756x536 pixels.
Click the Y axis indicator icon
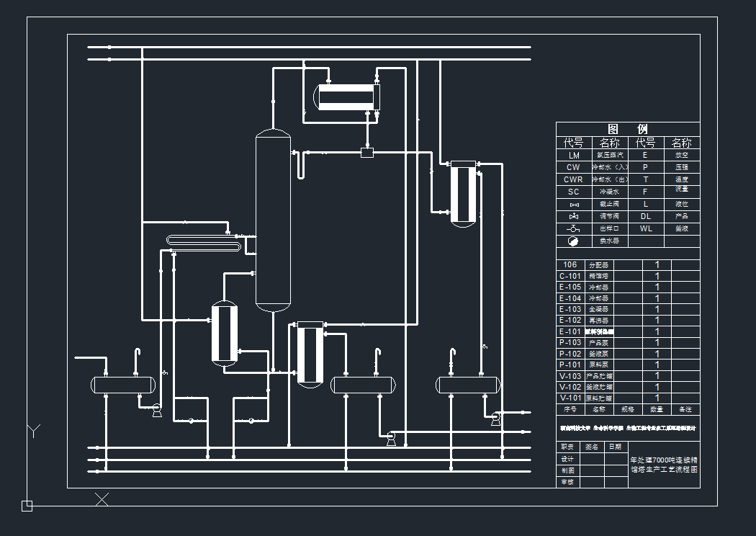click(x=33, y=431)
